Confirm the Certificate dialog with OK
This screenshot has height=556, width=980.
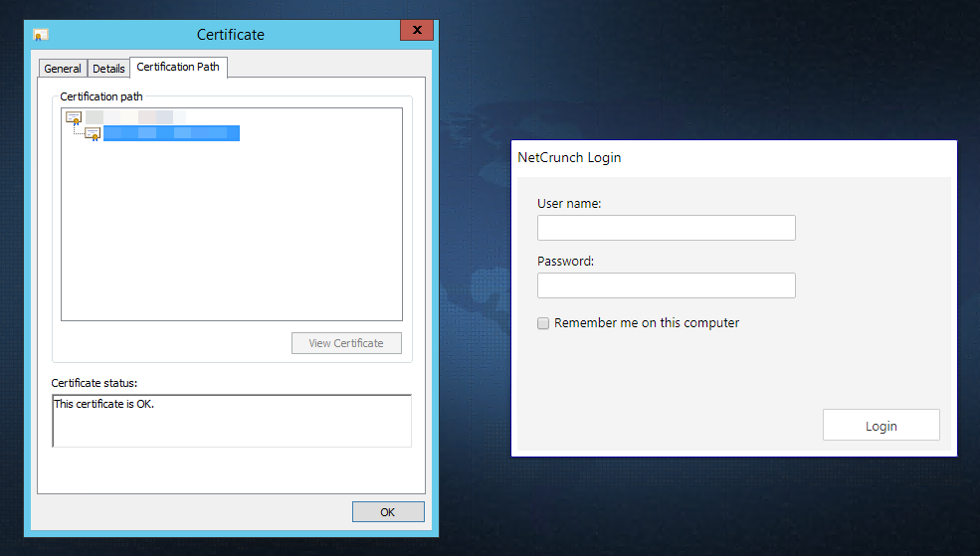388,511
